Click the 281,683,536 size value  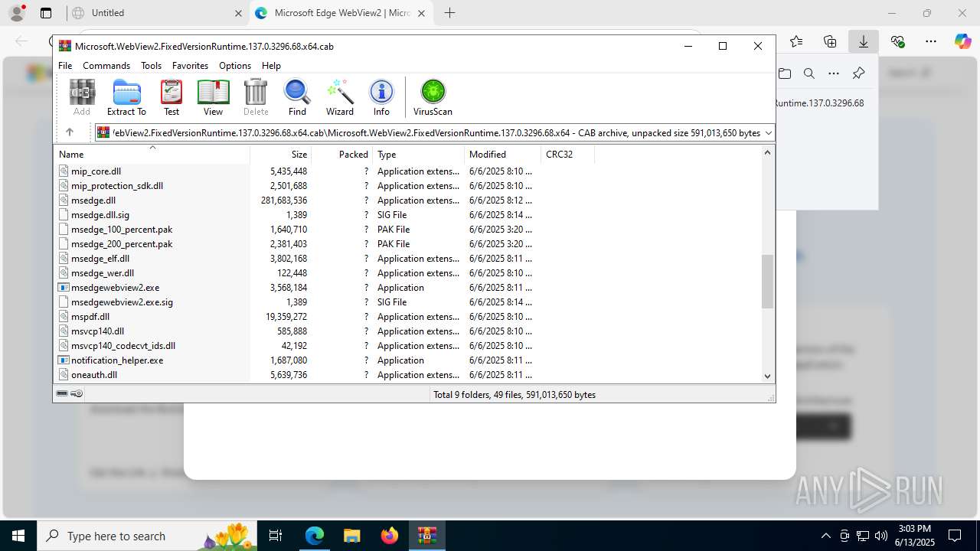point(284,201)
